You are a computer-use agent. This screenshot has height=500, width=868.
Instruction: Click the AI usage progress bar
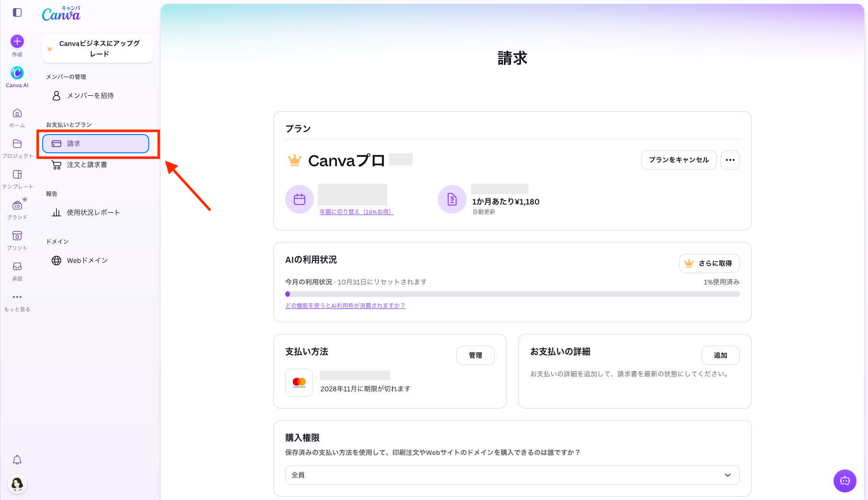coord(512,294)
